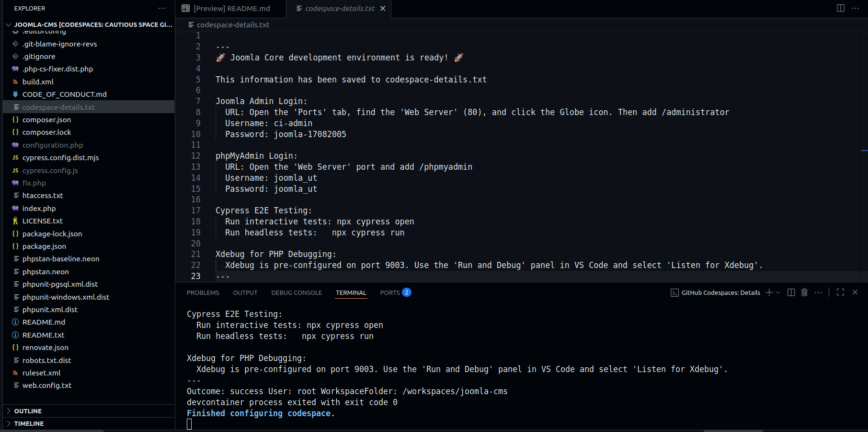Open a new terminal with the plus icon
The height and width of the screenshot is (432, 868).
(x=768, y=292)
